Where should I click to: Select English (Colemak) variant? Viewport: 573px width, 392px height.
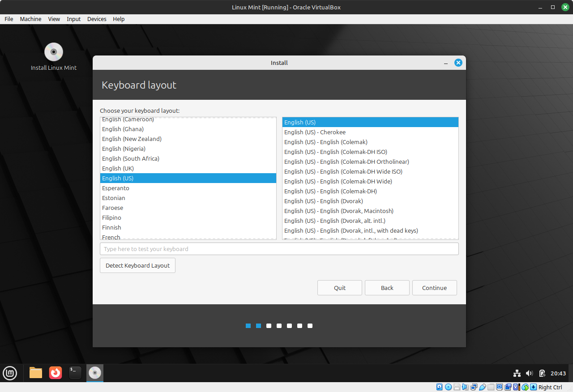click(370, 142)
